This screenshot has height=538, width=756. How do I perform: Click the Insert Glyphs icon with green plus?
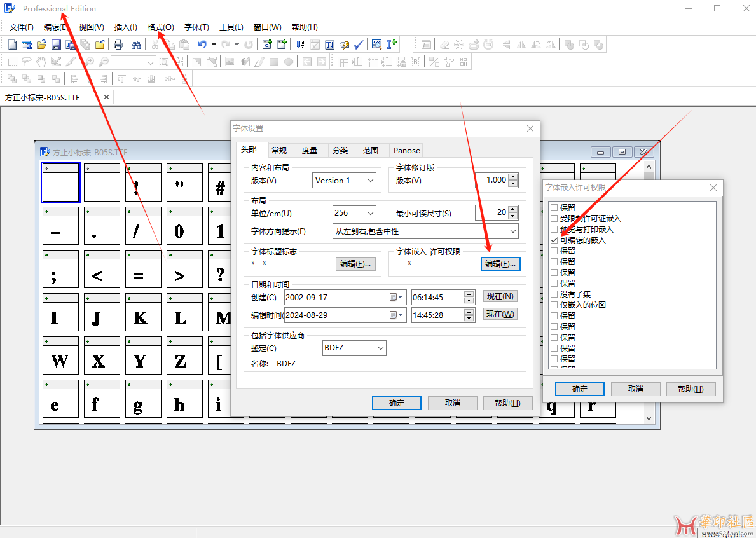click(x=282, y=45)
